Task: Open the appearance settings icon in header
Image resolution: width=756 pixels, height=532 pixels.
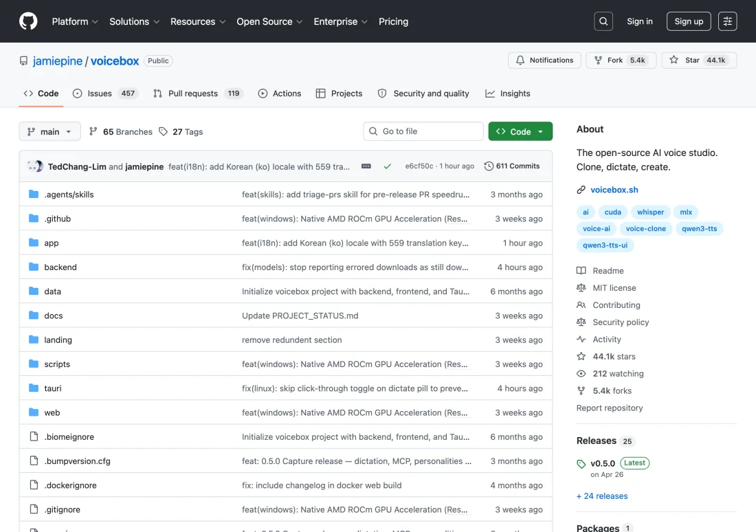Action: [727, 21]
